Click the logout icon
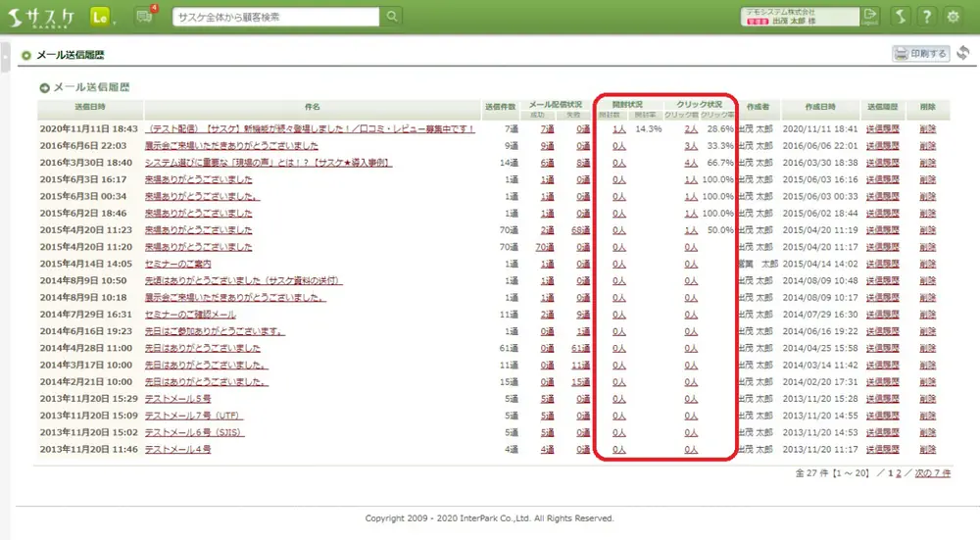Screen dimensions: 980x540 [870, 16]
